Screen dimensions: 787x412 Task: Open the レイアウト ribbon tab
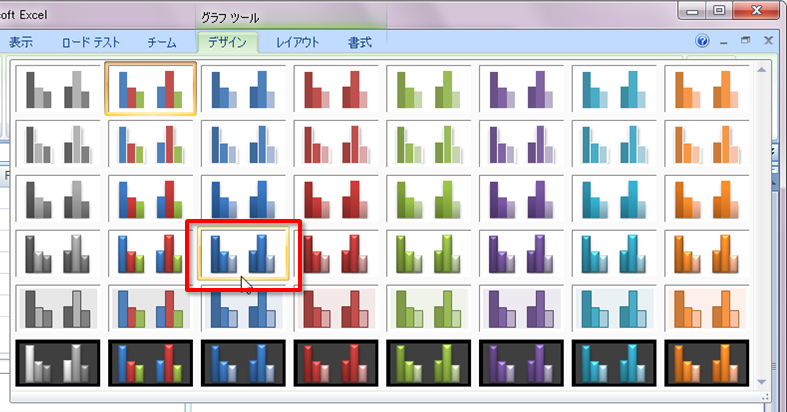click(x=298, y=43)
